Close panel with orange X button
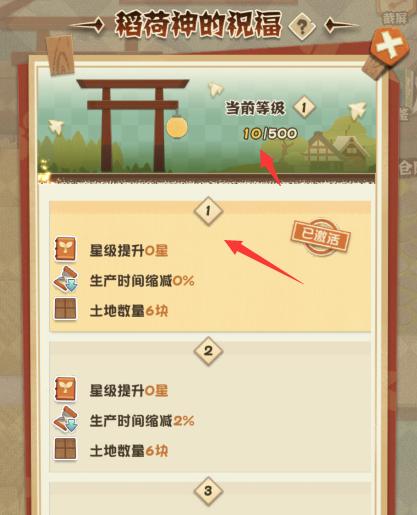417x515 pixels. 389,47
